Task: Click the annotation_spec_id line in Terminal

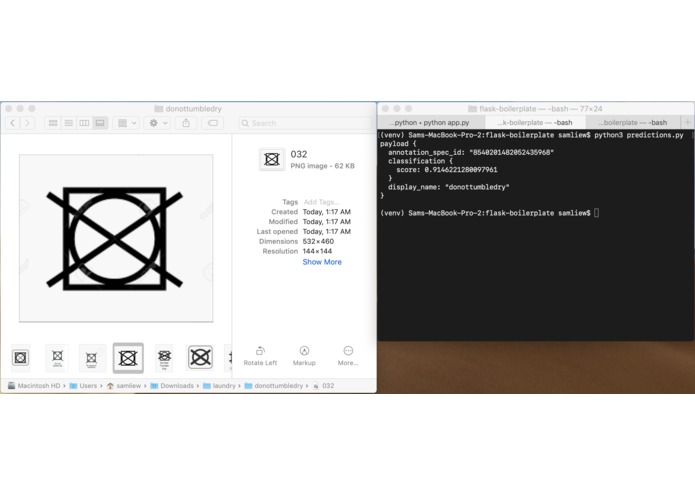Action: (471, 152)
